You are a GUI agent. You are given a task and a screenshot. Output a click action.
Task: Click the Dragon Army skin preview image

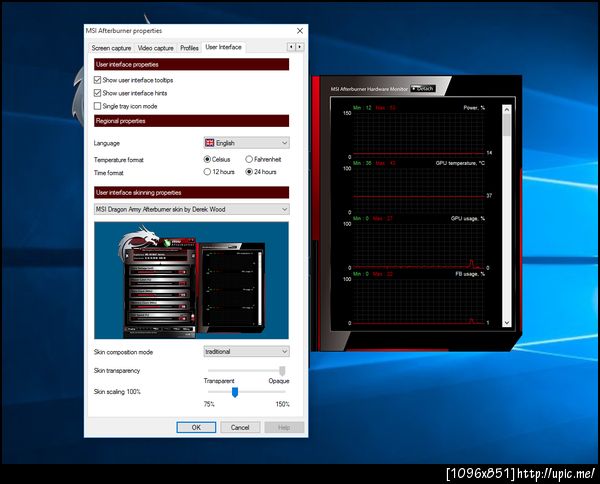(x=191, y=280)
